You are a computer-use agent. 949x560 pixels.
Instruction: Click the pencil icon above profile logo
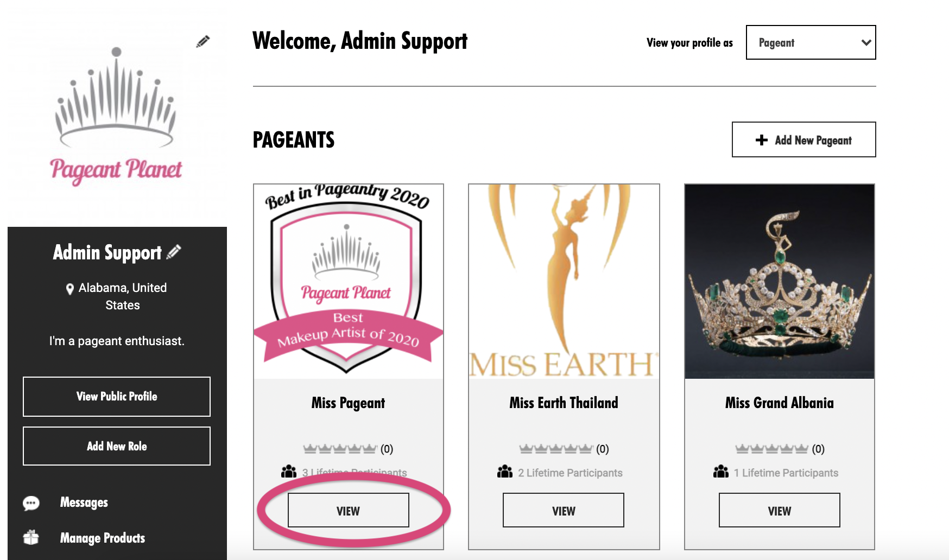click(x=203, y=41)
